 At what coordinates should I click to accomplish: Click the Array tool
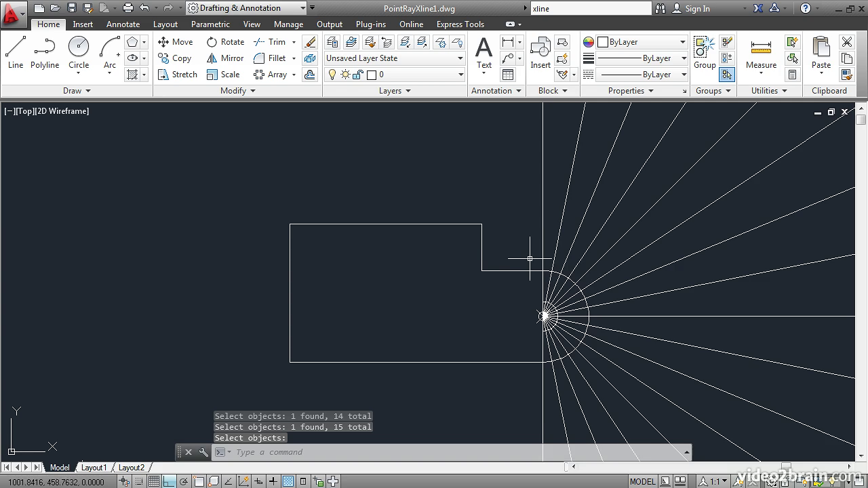(x=270, y=75)
